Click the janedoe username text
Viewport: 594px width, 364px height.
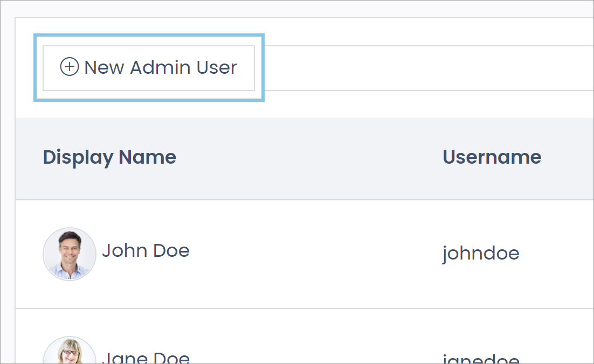[481, 356]
